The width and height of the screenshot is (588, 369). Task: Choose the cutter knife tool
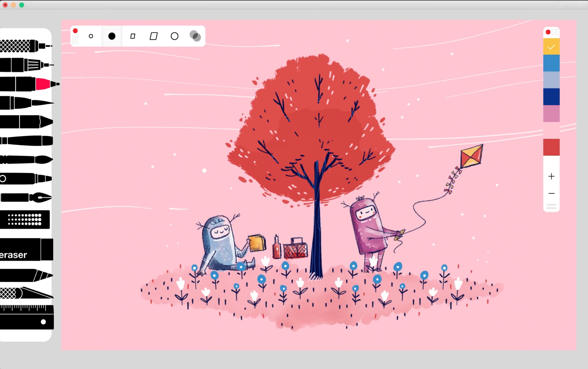(x=26, y=293)
